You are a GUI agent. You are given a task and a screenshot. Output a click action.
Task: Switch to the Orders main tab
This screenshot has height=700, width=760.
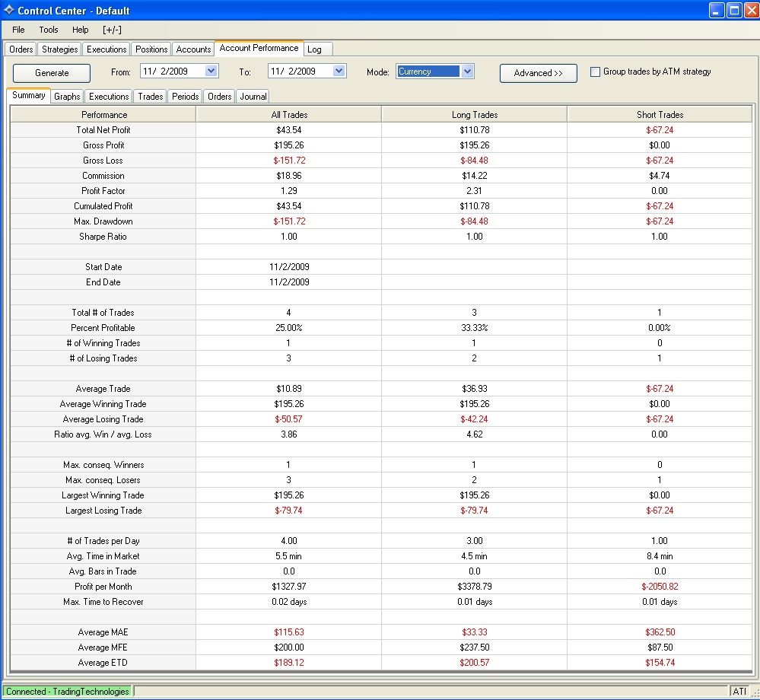tap(21, 49)
